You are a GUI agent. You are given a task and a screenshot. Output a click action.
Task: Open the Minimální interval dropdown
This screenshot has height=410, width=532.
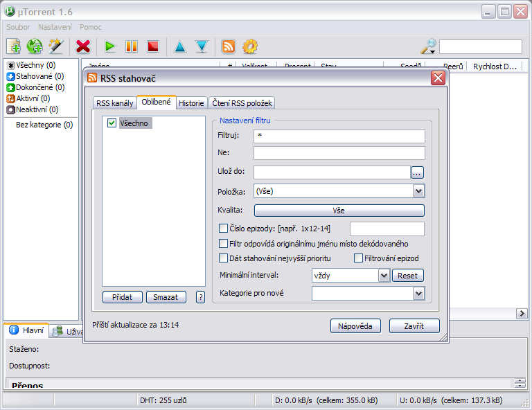tap(384, 275)
